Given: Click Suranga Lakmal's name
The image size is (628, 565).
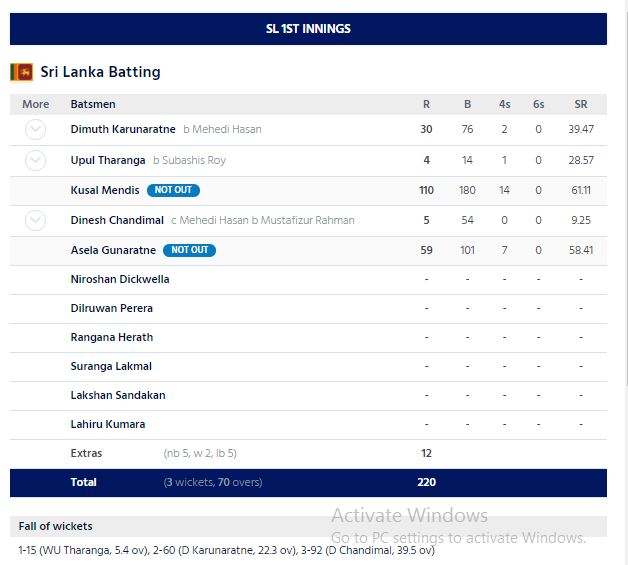Looking at the screenshot, I should pyautogui.click(x=110, y=366).
